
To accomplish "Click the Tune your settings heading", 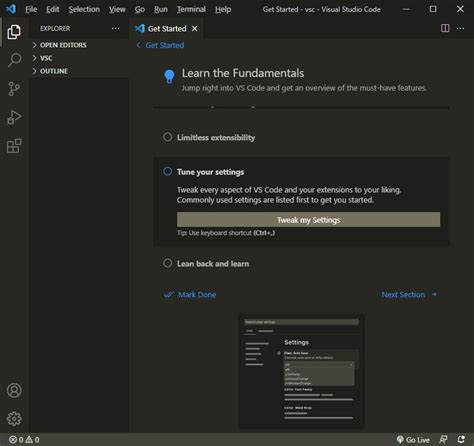I will click(210, 172).
